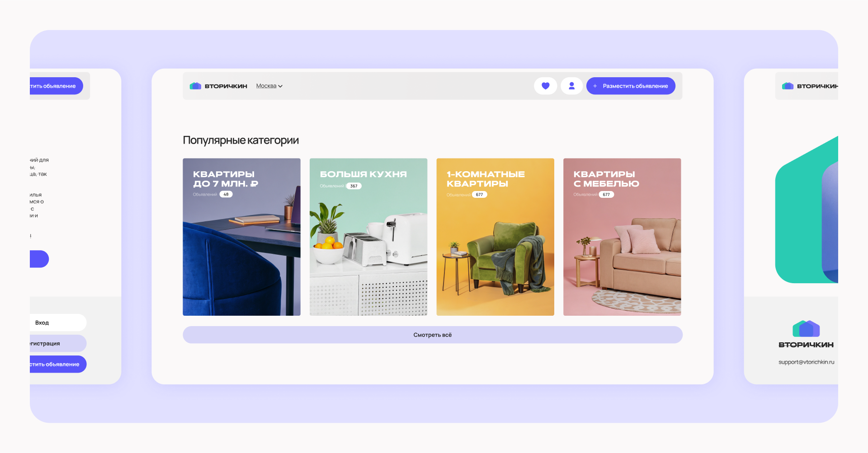Click the 48 listings count badge

click(x=226, y=194)
